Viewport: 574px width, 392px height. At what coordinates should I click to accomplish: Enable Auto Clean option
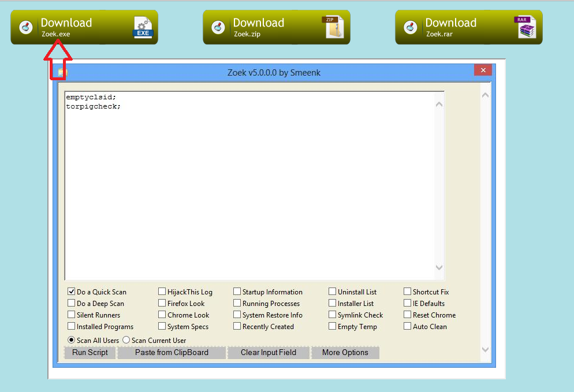tap(408, 326)
